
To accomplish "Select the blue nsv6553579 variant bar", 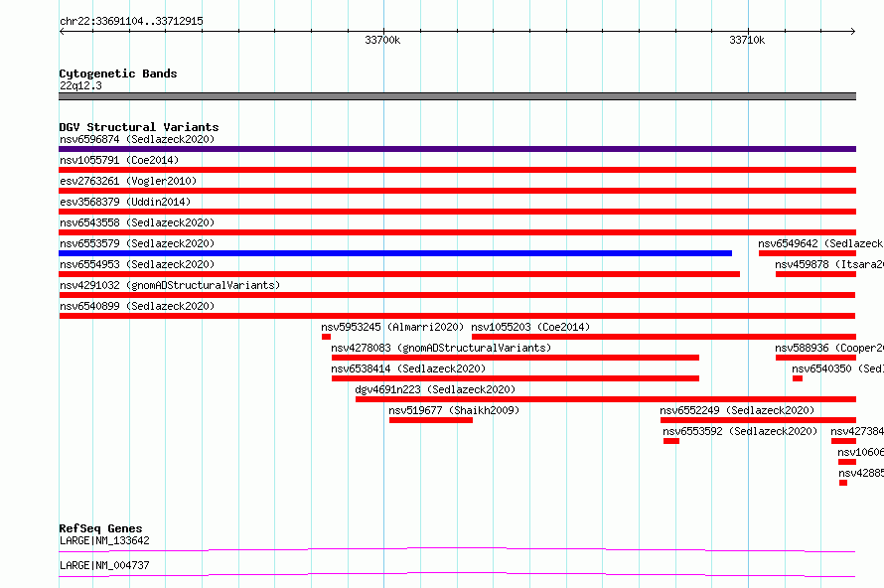I will click(395, 253).
